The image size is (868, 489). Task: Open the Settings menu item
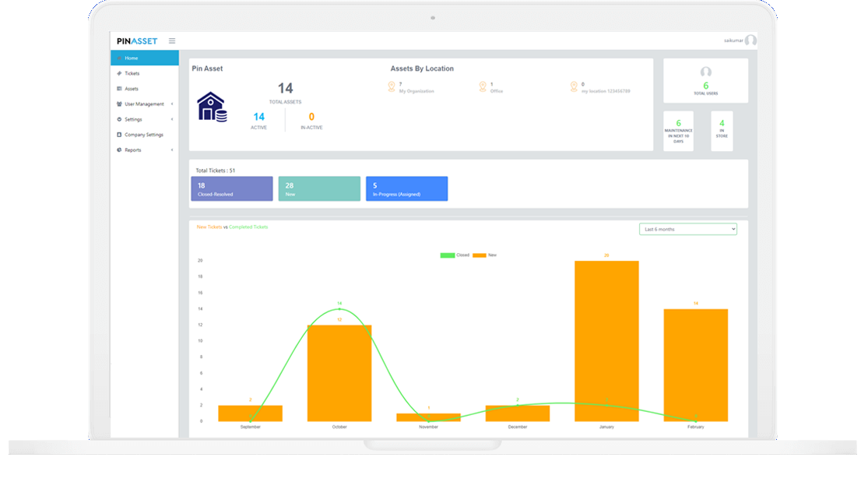145,120
